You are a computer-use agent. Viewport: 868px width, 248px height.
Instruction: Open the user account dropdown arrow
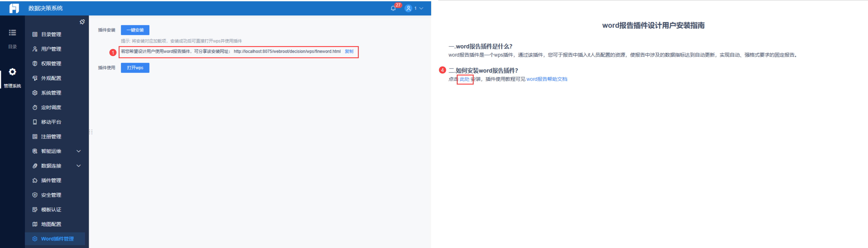pos(421,8)
